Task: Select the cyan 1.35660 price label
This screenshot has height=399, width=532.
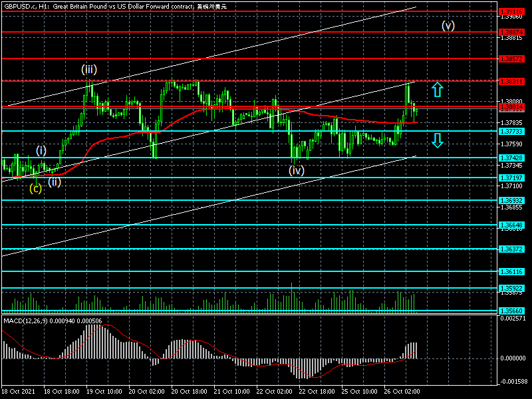Action: click(x=511, y=311)
